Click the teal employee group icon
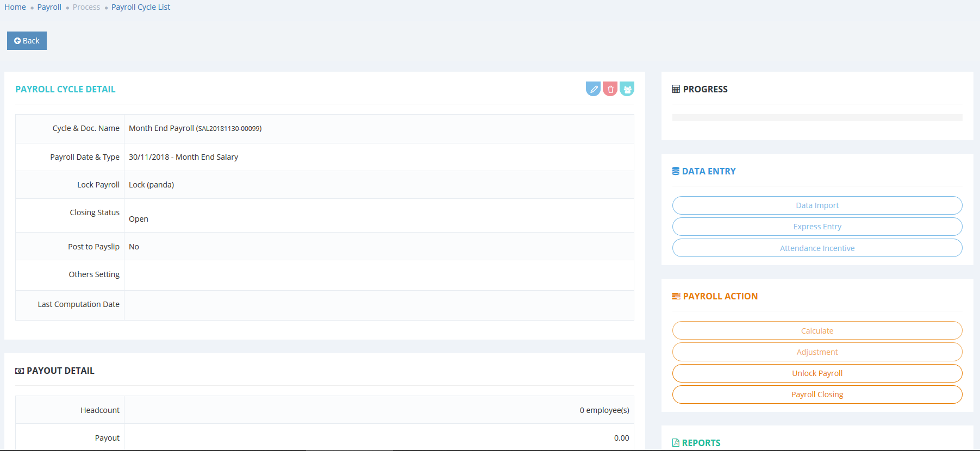The width and height of the screenshot is (980, 451). point(627,89)
